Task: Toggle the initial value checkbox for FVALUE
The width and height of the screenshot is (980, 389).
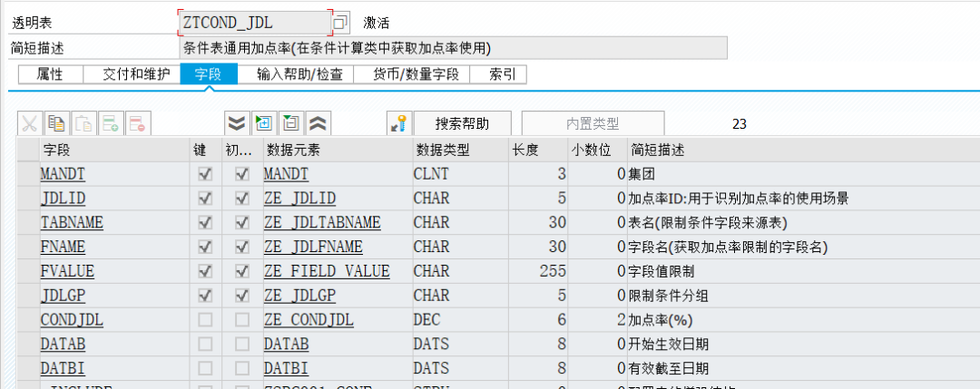Action: (242, 272)
